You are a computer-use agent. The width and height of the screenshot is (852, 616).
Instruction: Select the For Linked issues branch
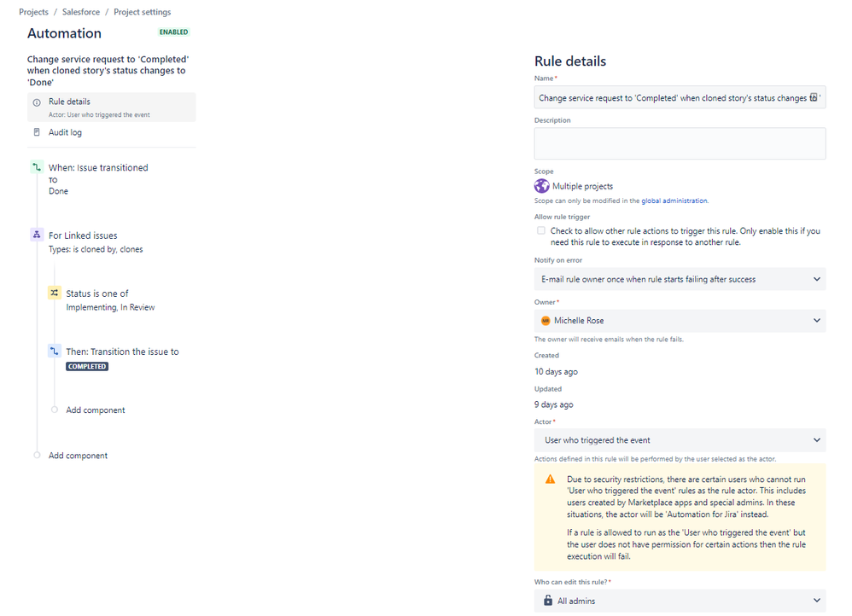click(83, 235)
